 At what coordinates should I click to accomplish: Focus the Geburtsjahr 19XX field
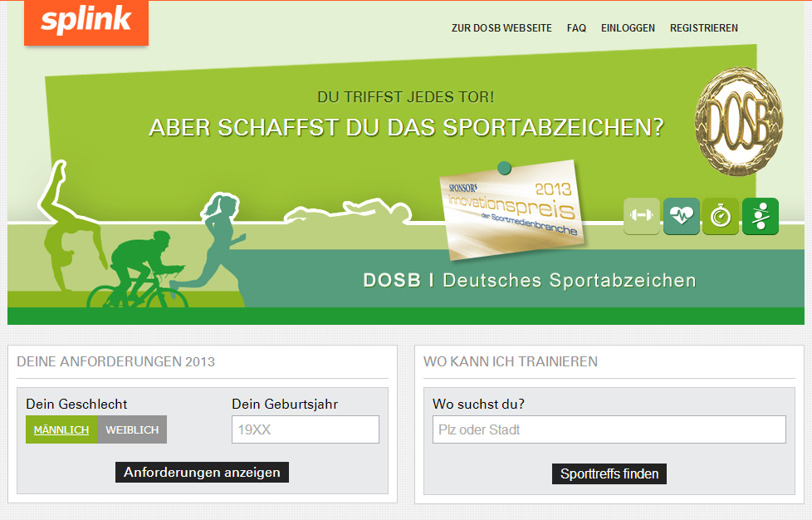tap(306, 429)
